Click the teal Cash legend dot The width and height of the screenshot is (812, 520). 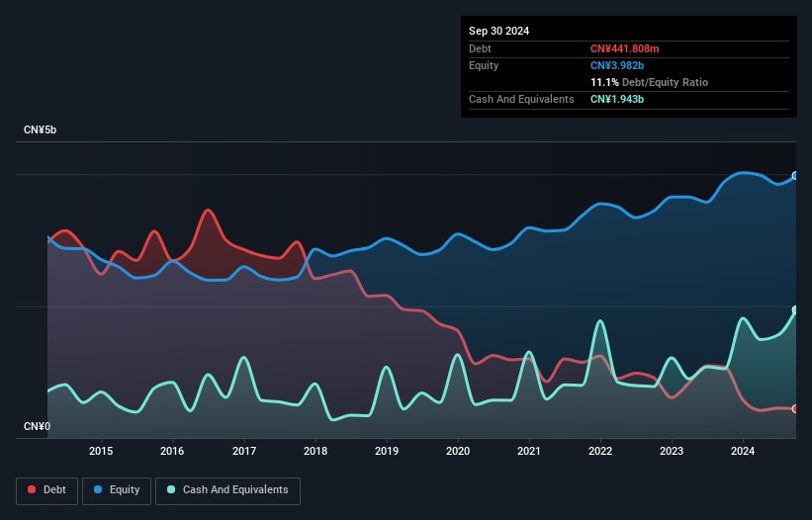coord(172,490)
